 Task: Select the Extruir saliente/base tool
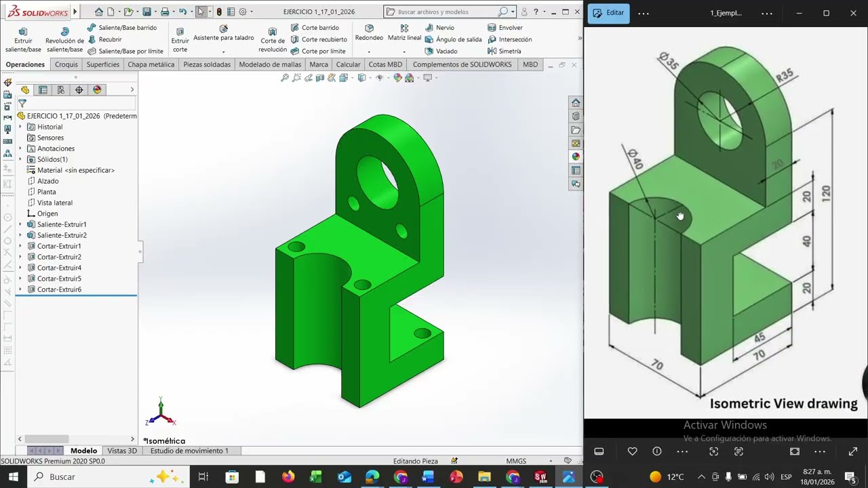[23, 40]
